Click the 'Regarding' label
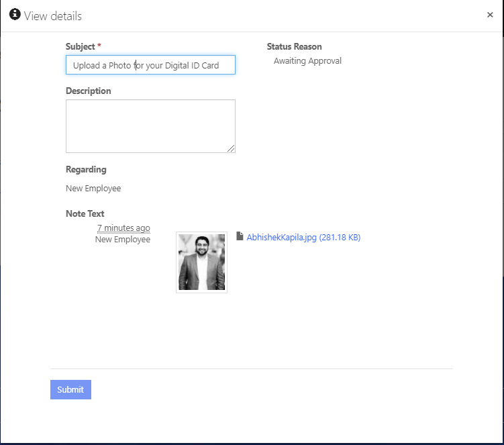This screenshot has height=445, width=504. (86, 169)
